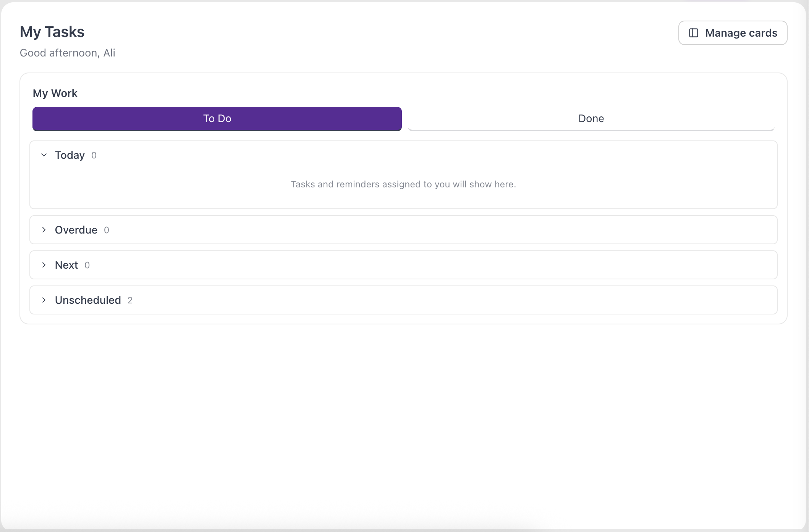
Task: Collapse the Today section chevron
Action: [x=44, y=155]
